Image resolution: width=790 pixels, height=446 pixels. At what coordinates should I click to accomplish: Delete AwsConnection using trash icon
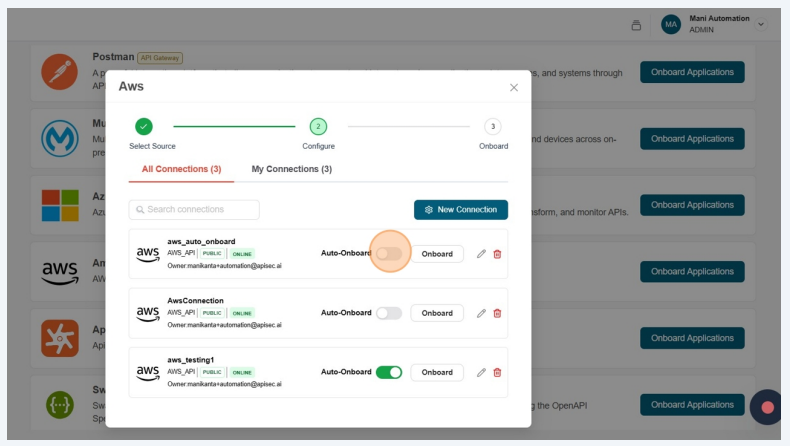pos(497,313)
